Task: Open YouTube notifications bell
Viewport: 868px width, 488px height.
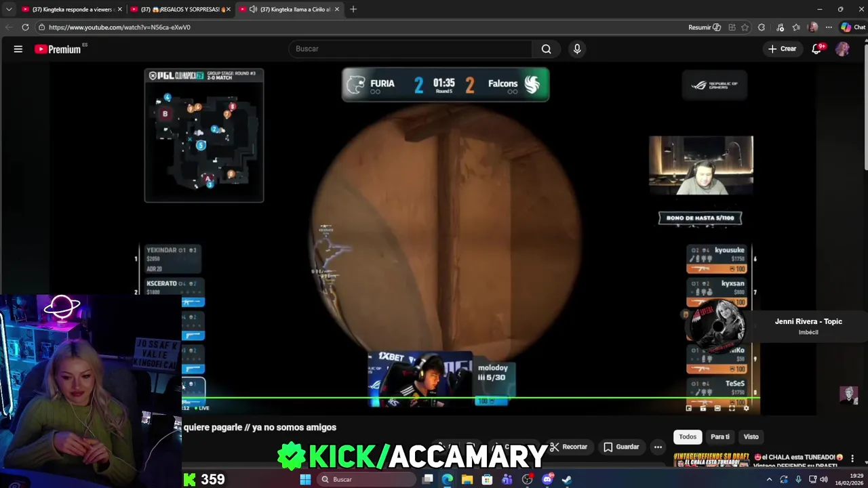Action: point(817,49)
